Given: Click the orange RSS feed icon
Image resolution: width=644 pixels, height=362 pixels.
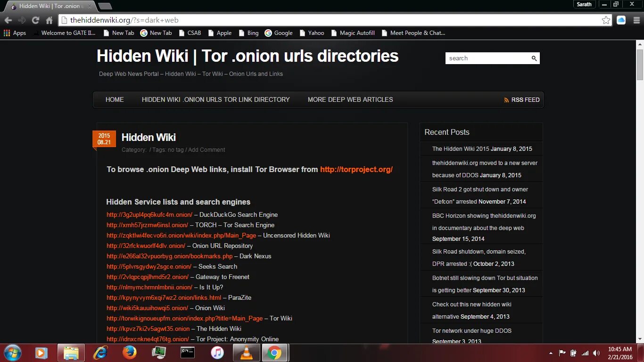Looking at the screenshot, I should click(x=507, y=100).
